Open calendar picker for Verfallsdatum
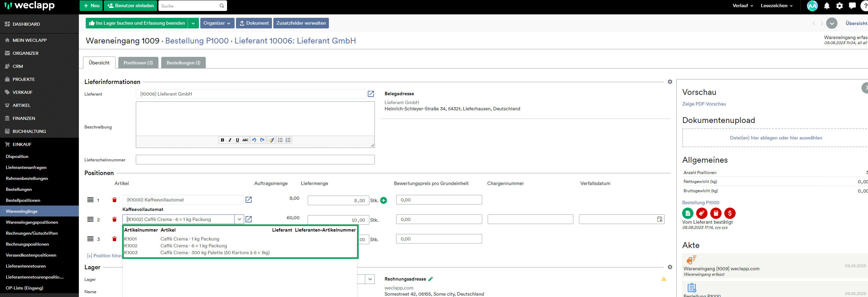 [x=659, y=219]
